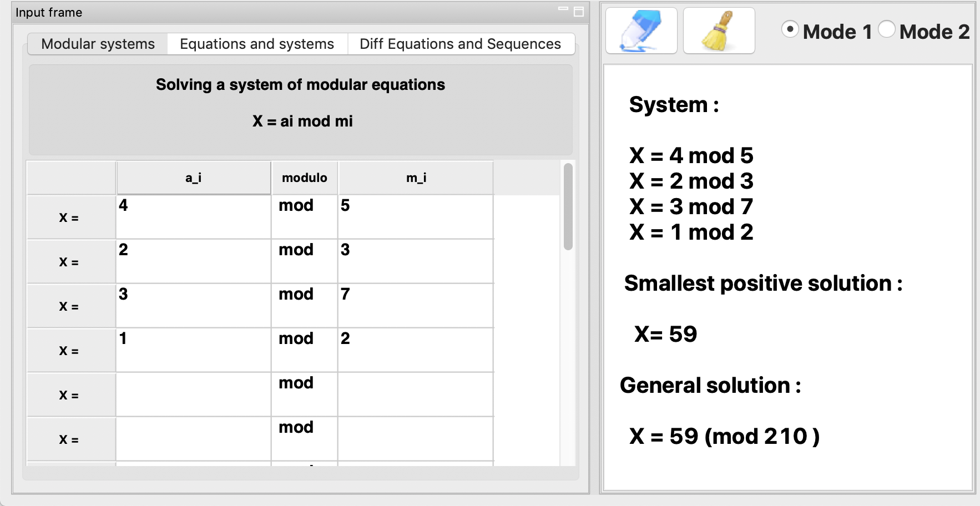Select the m_i cell containing 3
The width and height of the screenshot is (980, 506).
click(x=416, y=261)
